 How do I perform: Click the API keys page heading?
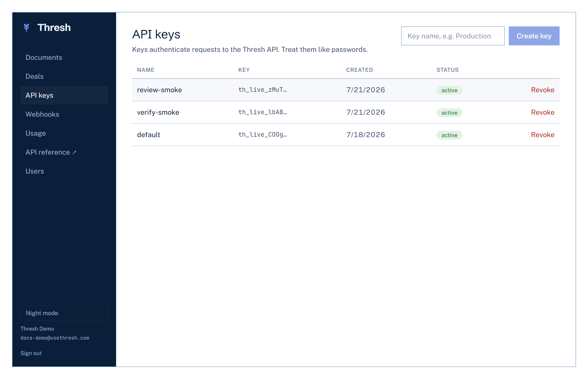pos(156,34)
